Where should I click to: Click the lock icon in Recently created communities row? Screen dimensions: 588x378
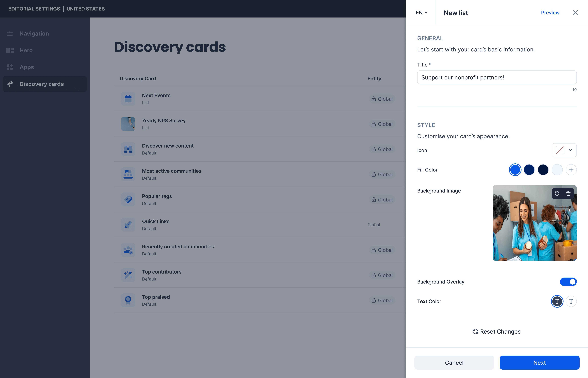point(374,250)
